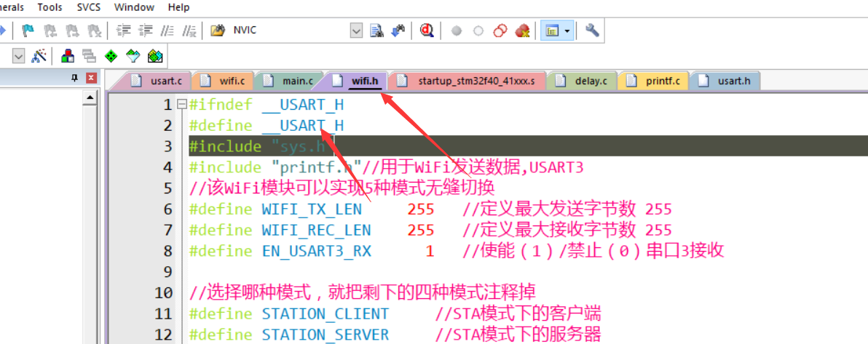
Task: Jump to the next bookmark
Action: click(73, 31)
